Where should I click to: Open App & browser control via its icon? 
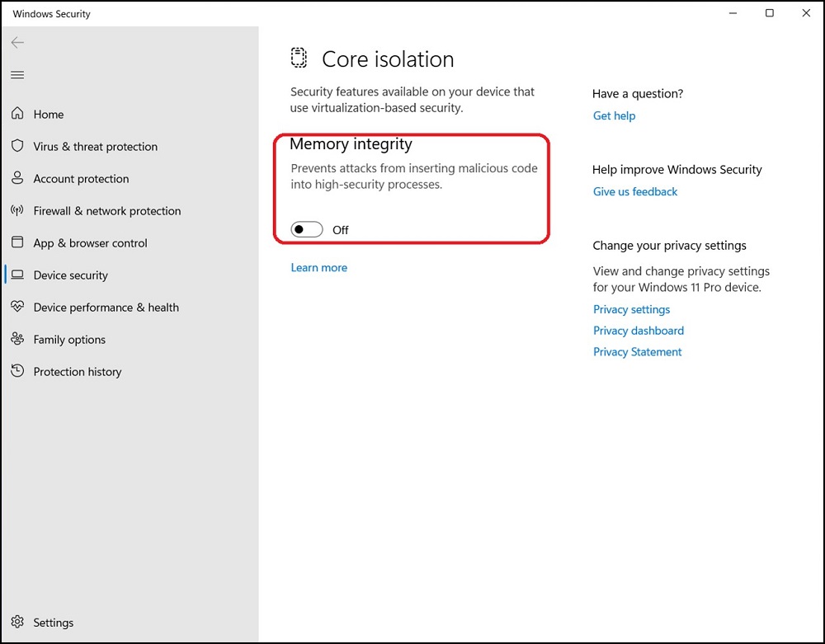[x=16, y=242]
